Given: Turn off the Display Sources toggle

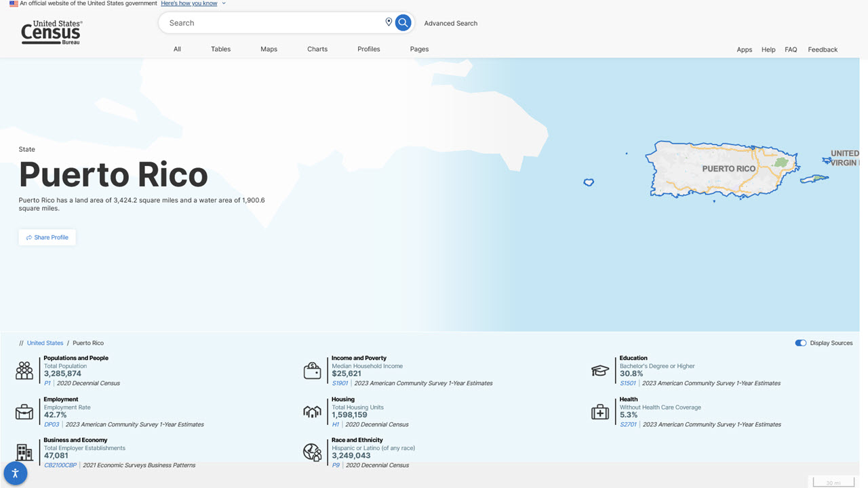Looking at the screenshot, I should [x=800, y=343].
